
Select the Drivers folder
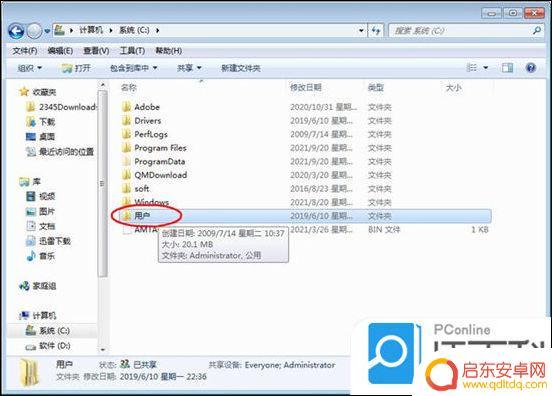click(x=148, y=121)
